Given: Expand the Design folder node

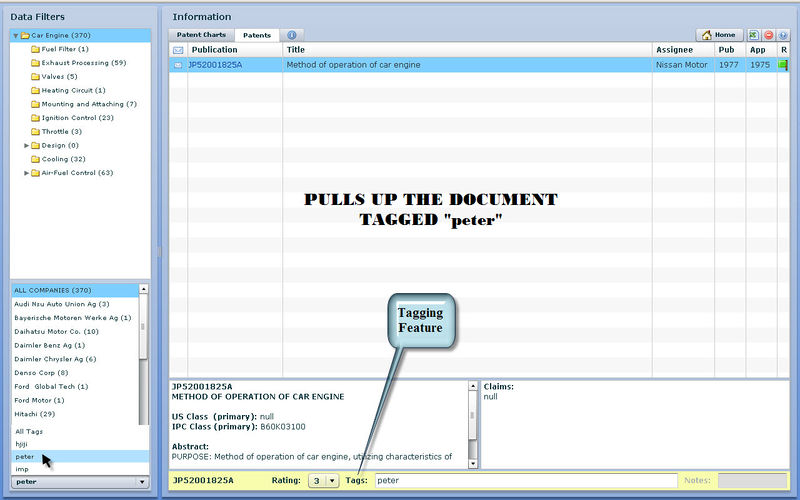Looking at the screenshot, I should click(27, 145).
